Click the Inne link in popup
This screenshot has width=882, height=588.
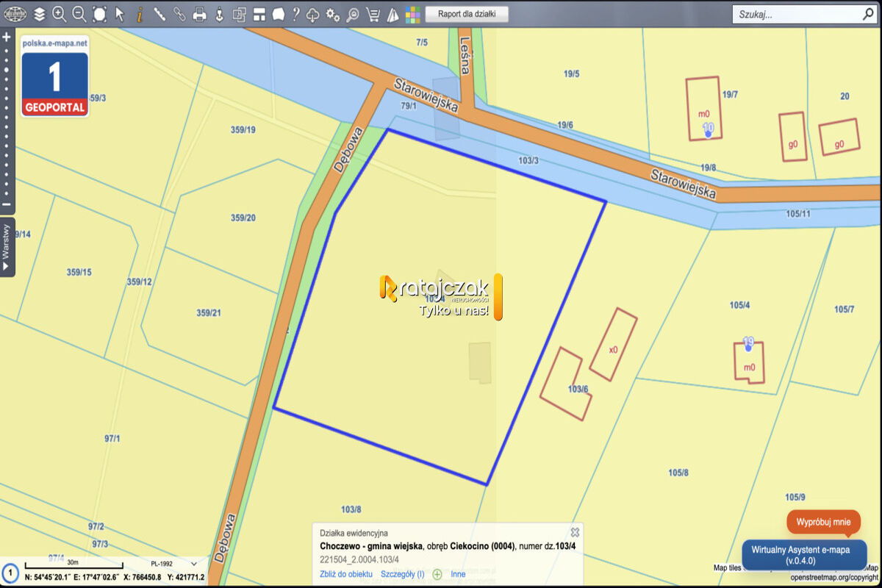click(x=458, y=574)
